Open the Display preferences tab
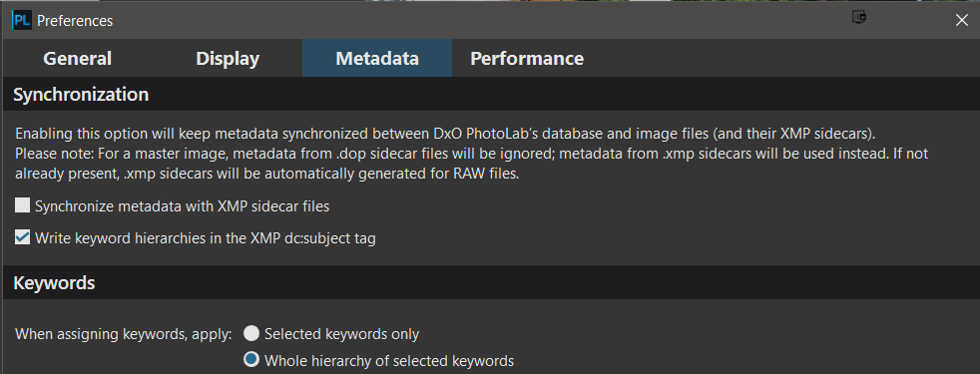 pos(228,58)
